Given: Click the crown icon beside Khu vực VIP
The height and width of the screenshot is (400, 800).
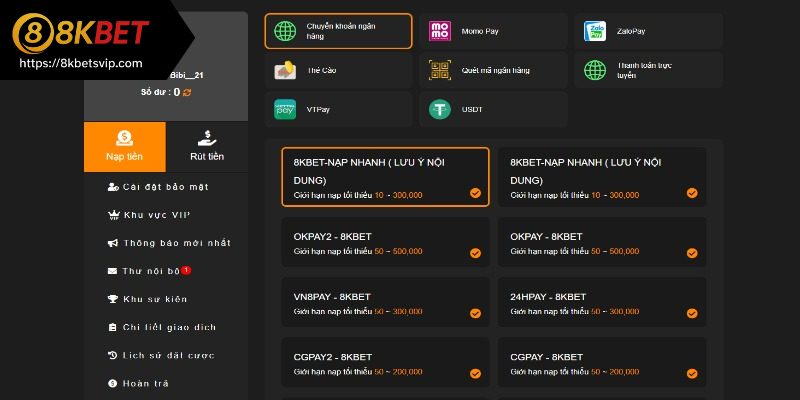Looking at the screenshot, I should tap(113, 215).
